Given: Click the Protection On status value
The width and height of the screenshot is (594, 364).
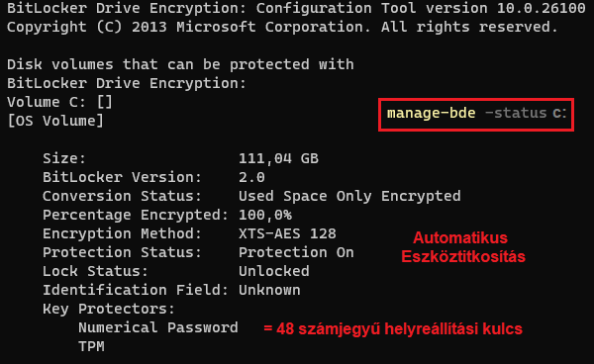Looking at the screenshot, I should [296, 252].
